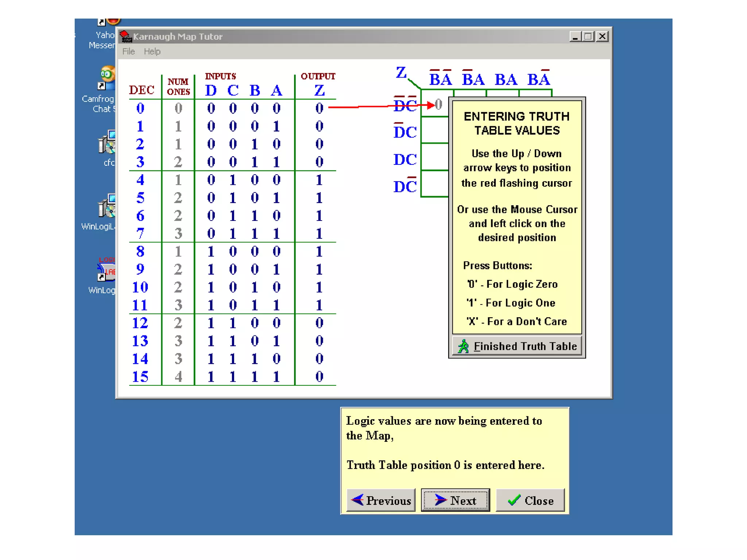
Task: Click the K-map cell beside the third DC row label
Action: pos(435,157)
